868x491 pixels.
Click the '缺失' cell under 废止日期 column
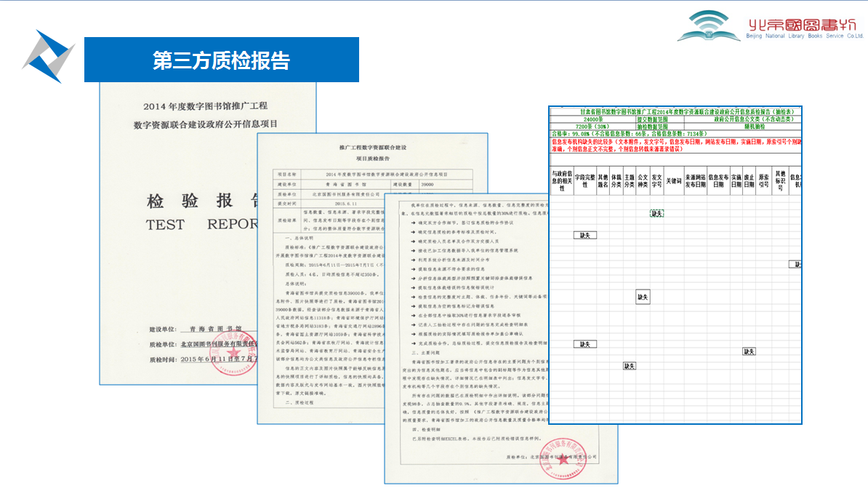(749, 351)
